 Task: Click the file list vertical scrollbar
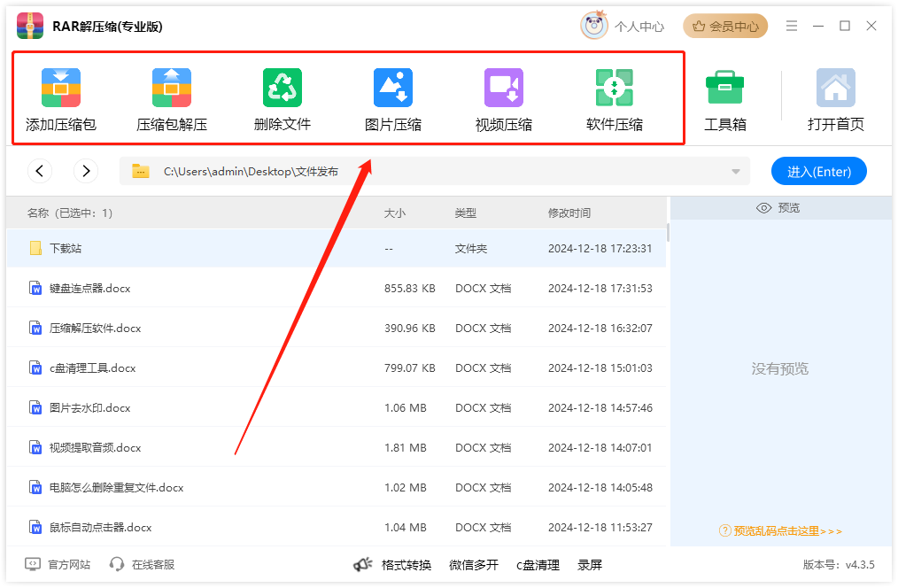click(x=668, y=234)
